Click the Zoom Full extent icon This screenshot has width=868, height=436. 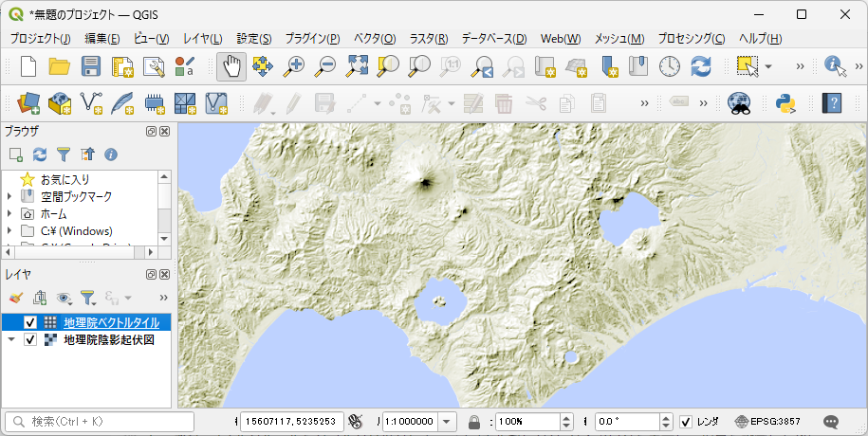[x=357, y=66]
